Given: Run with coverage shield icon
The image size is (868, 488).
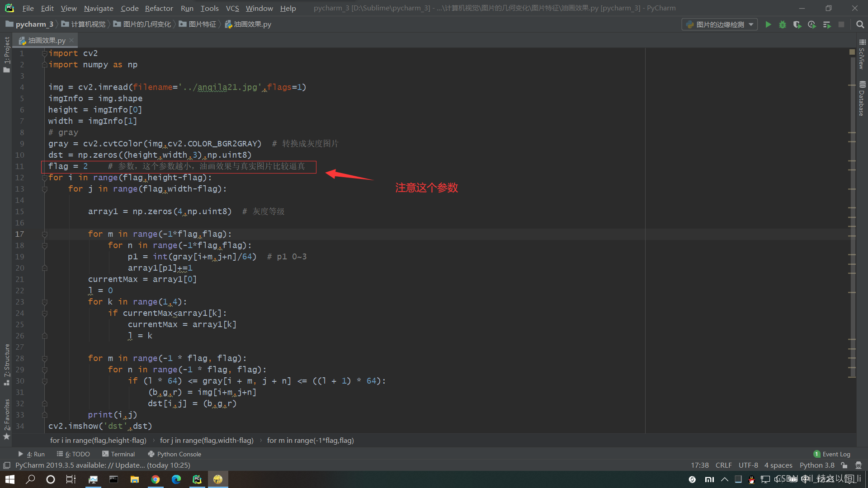Looking at the screenshot, I should [797, 24].
